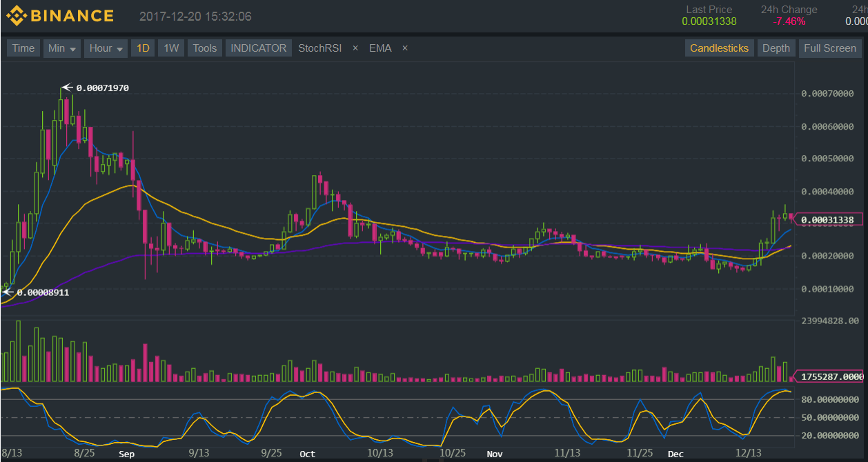This screenshot has width=868, height=462.
Task: Click the 24h Change value -7.46%
Action: [789, 21]
